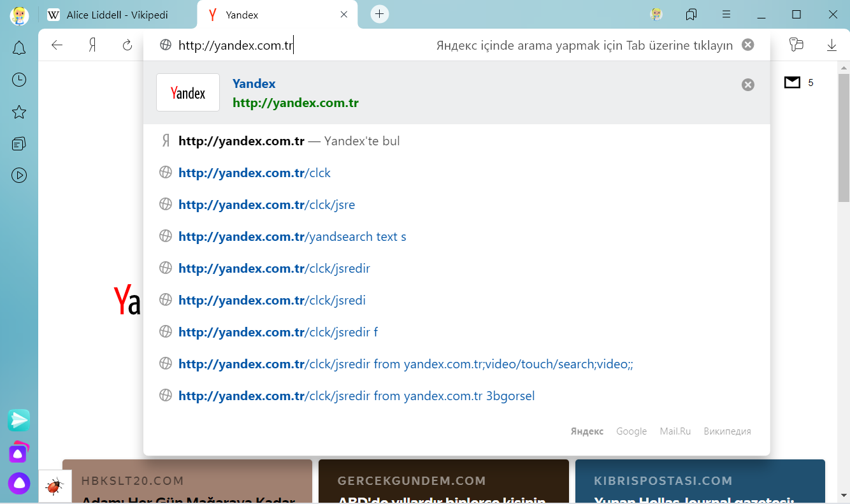
Task: Select the suggestion ending in /clck/jsredir
Action: (x=456, y=268)
